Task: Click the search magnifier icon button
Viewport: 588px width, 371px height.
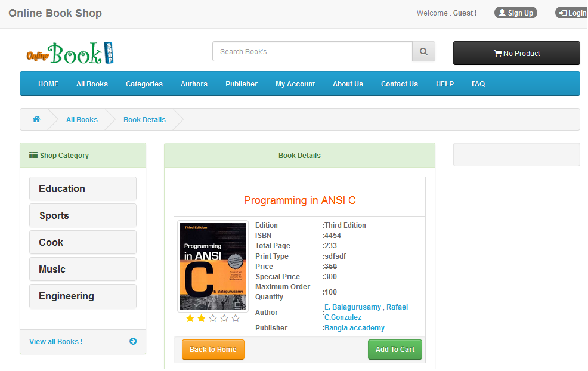Action: (423, 52)
